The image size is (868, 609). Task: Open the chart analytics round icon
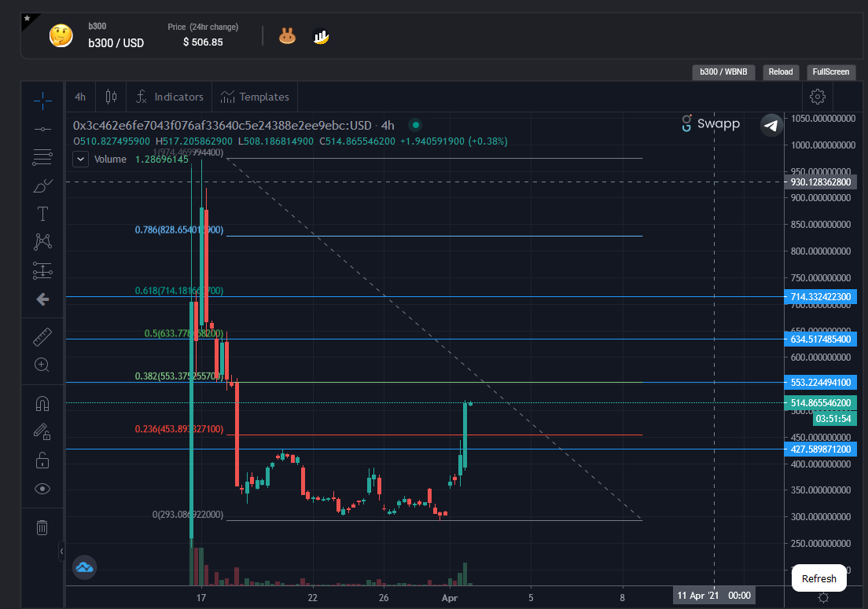click(321, 36)
